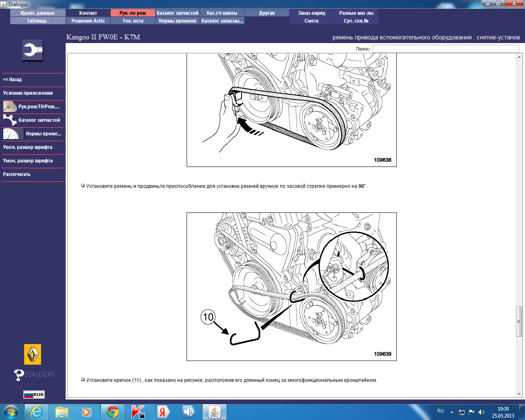The image size is (525, 420).
Task: Click engine diagram image 109639
Action: coord(292,287)
